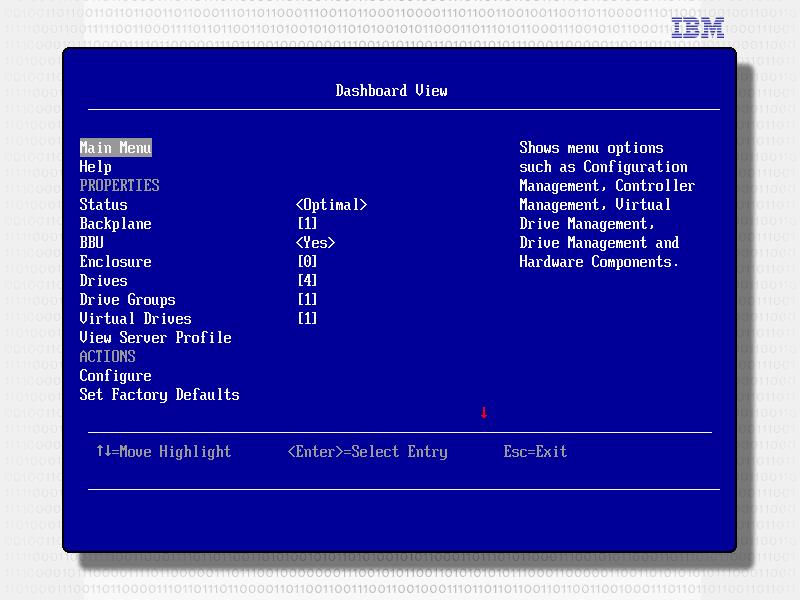Image resolution: width=800 pixels, height=600 pixels.
Task: Open View Server Profile
Action: (x=155, y=338)
